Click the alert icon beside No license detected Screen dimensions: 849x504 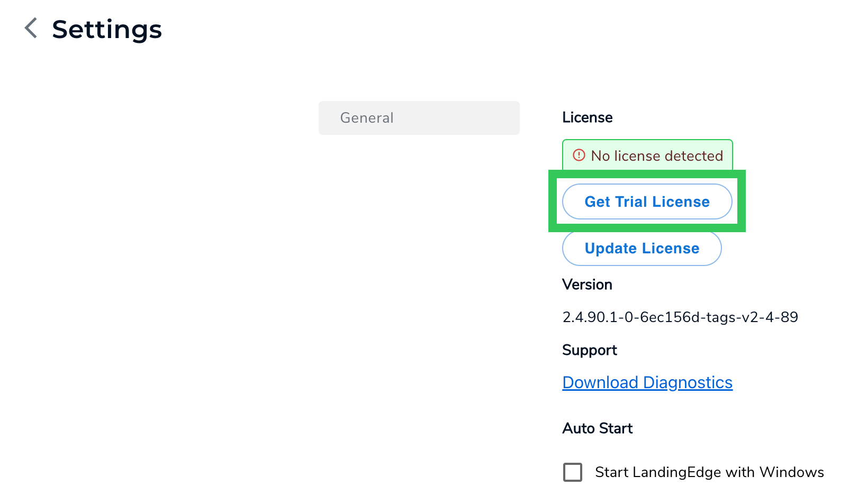pyautogui.click(x=579, y=155)
